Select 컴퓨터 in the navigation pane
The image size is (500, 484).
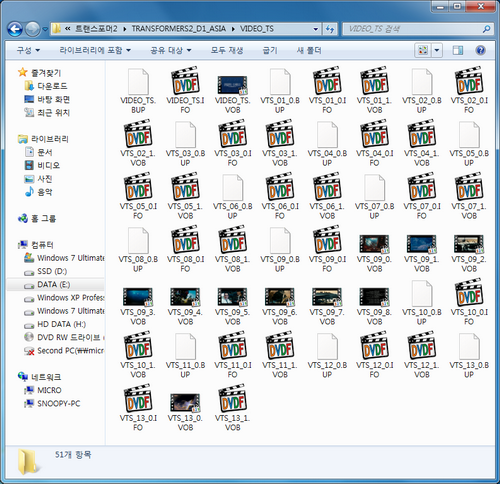tap(42, 245)
